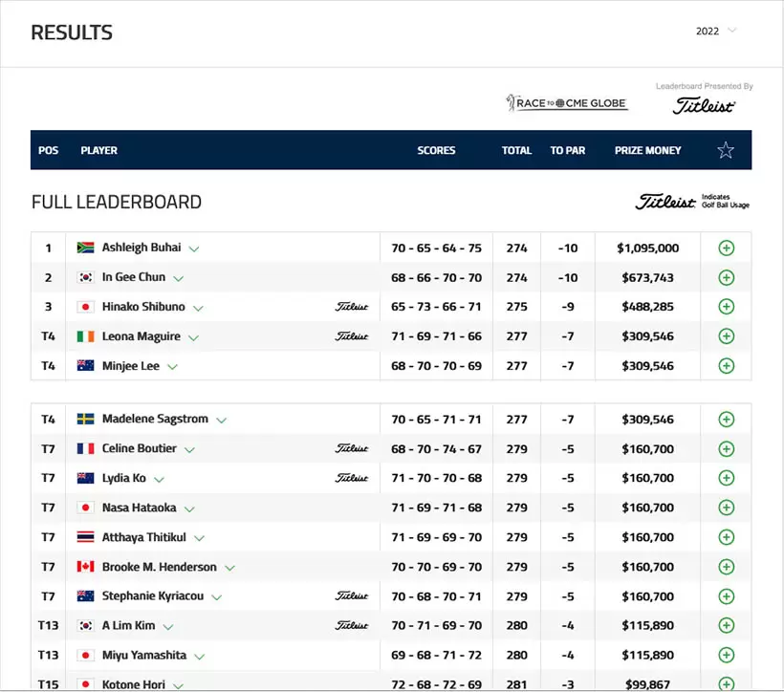Viewport: 784px width, 692px height.
Task: Click the Race to CME Globe logo
Action: (567, 103)
